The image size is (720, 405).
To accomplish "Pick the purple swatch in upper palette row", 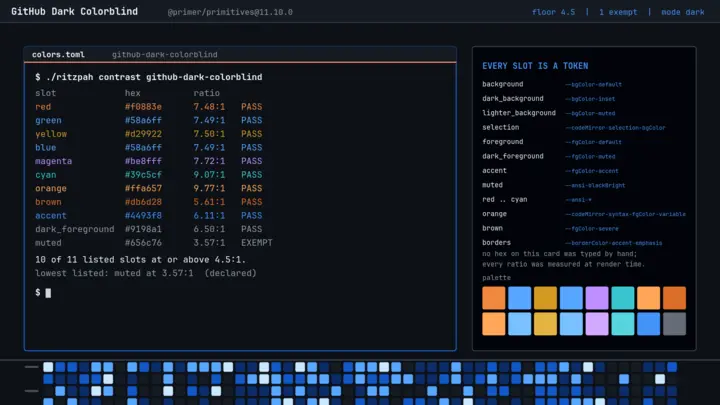I will pyautogui.click(x=596, y=298).
